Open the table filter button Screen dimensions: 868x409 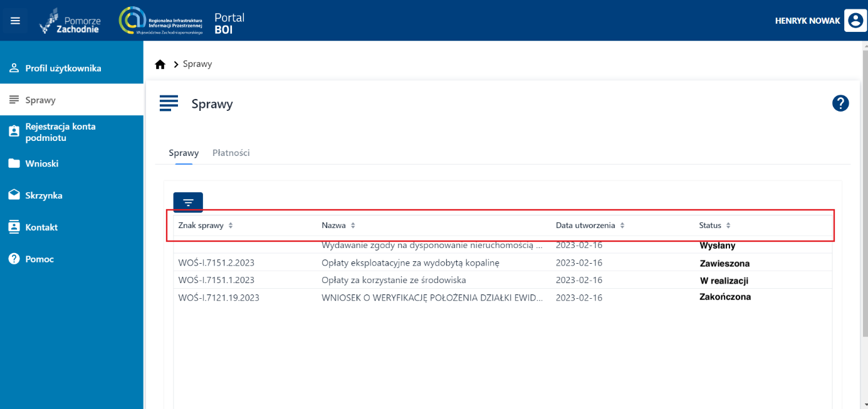pyautogui.click(x=188, y=202)
